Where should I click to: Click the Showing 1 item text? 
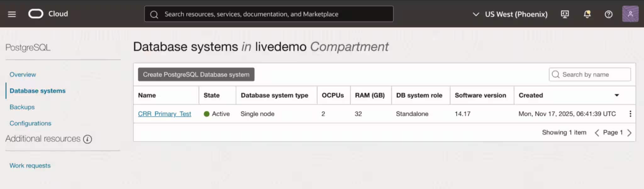[x=564, y=132]
